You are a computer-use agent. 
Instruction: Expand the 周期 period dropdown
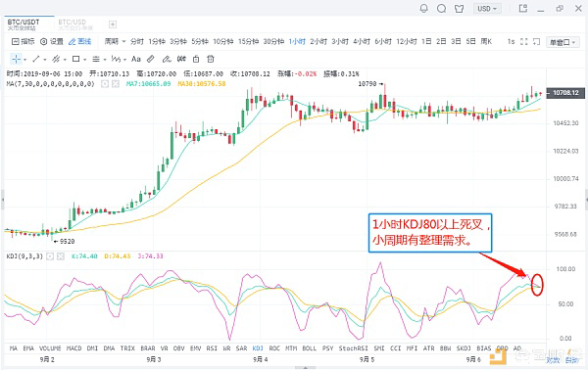(x=115, y=41)
